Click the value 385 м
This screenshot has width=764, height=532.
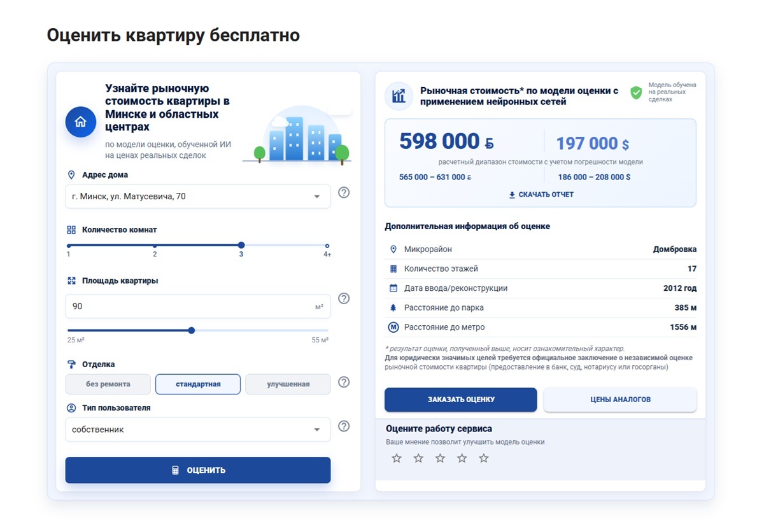point(686,308)
